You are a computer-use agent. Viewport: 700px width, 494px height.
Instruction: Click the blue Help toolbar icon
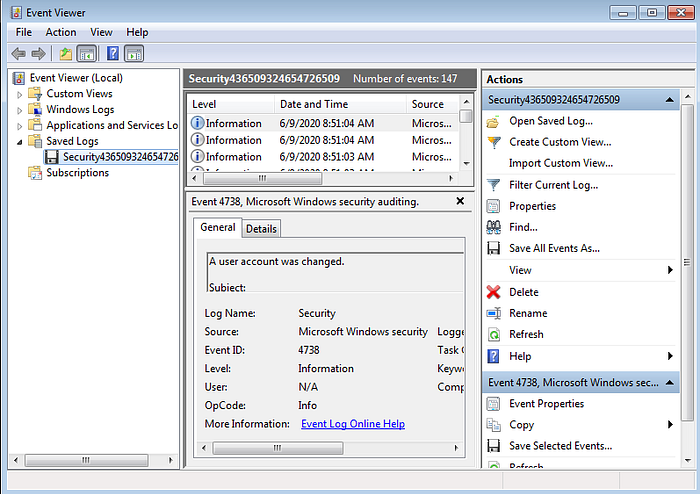point(113,54)
